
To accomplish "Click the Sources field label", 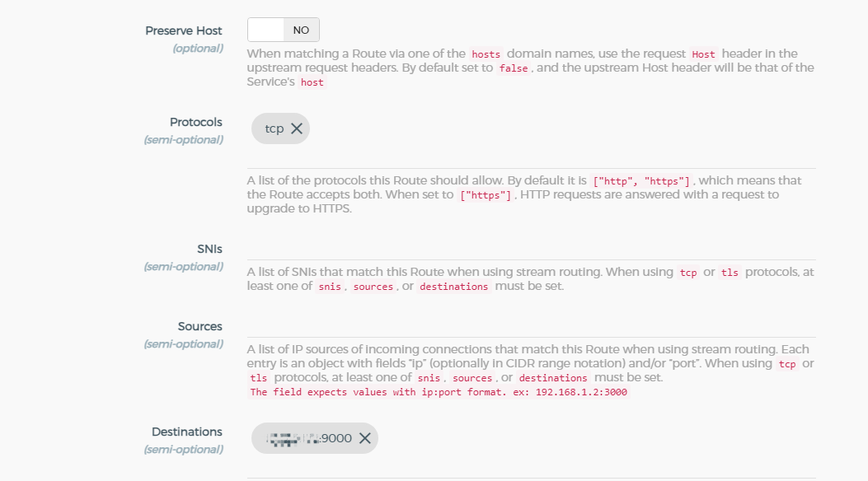I will click(200, 326).
